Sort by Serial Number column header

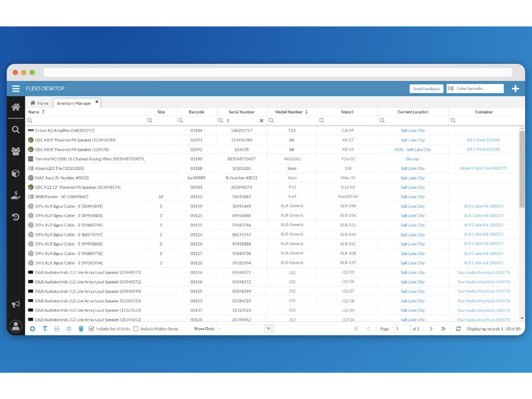[x=242, y=112]
